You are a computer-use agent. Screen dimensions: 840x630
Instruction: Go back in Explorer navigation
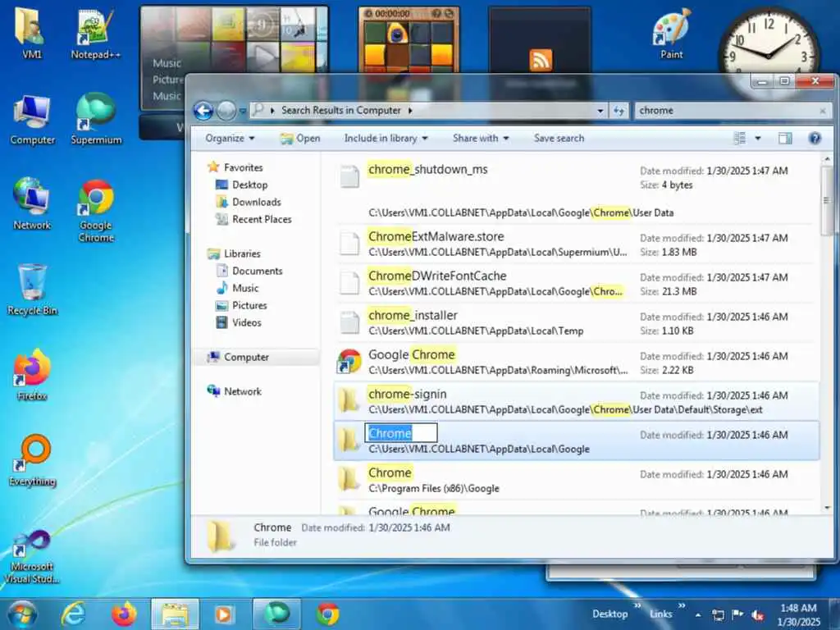(x=203, y=111)
